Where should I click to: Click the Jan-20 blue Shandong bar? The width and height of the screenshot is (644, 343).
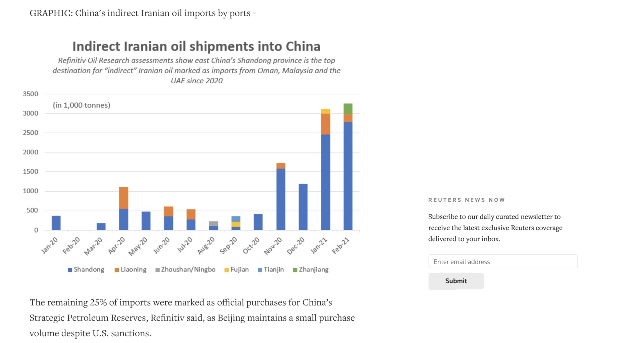click(56, 223)
